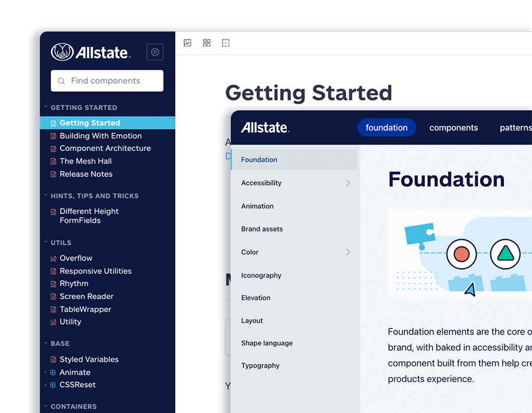Open Different Height FormFields page
This screenshot has width=532, height=413.
point(89,216)
